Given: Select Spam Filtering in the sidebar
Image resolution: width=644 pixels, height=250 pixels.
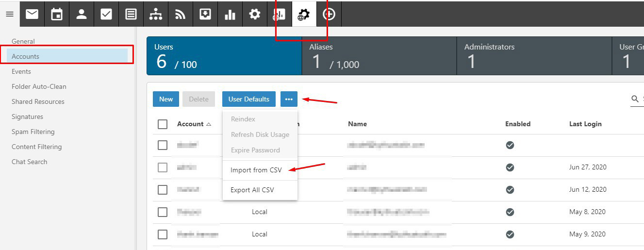Looking at the screenshot, I should (33, 132).
